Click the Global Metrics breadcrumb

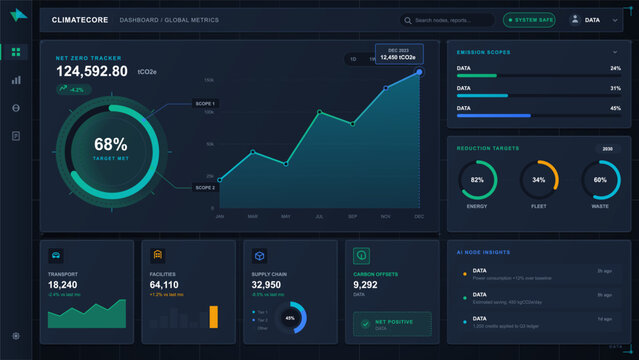(192, 20)
